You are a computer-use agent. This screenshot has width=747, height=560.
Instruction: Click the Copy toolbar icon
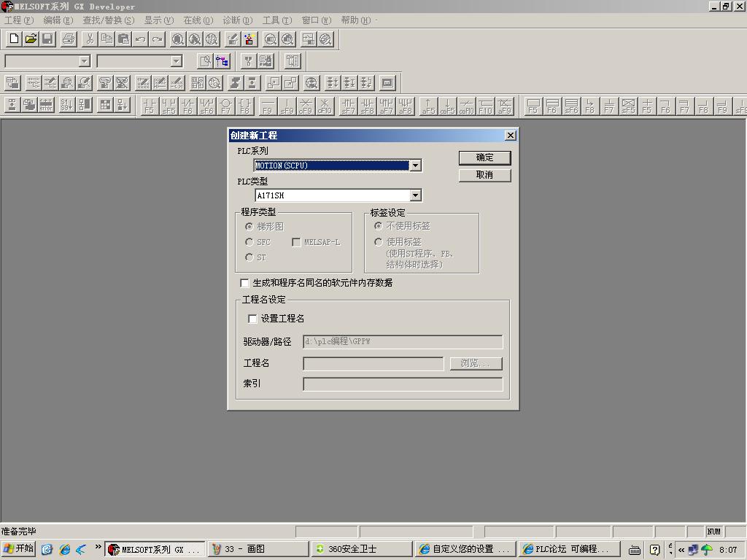107,39
